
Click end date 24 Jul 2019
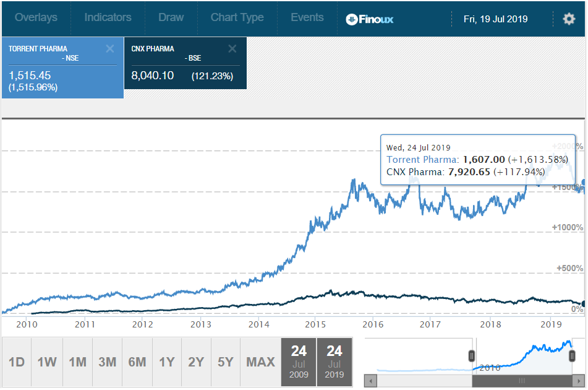point(334,362)
